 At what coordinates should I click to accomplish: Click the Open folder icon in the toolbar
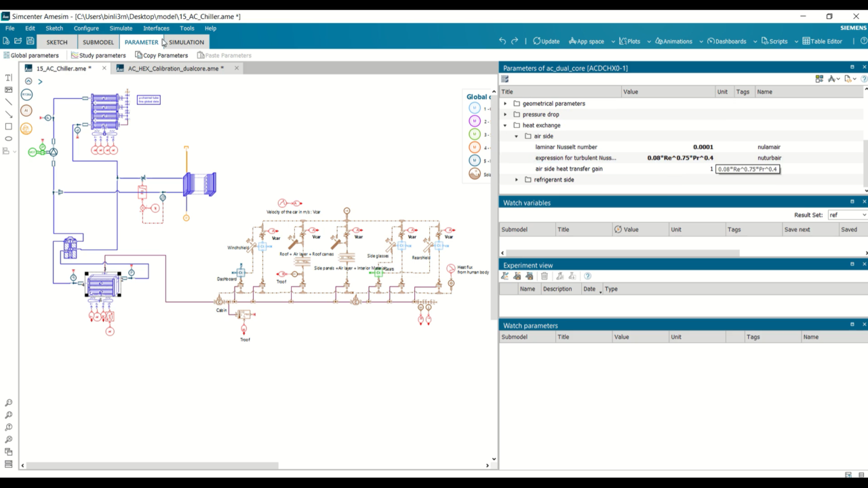click(x=18, y=41)
